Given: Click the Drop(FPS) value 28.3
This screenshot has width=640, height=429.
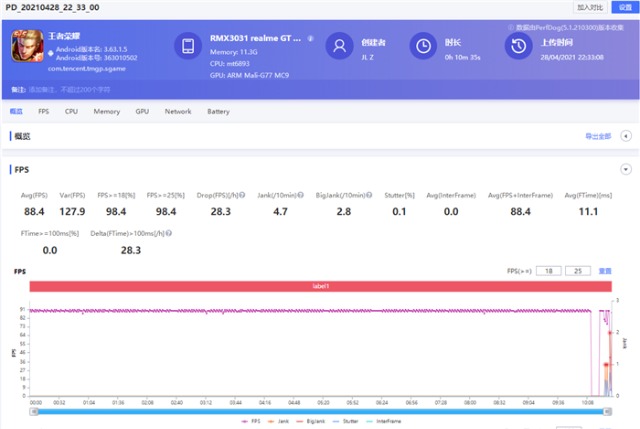Looking at the screenshot, I should click(220, 211).
